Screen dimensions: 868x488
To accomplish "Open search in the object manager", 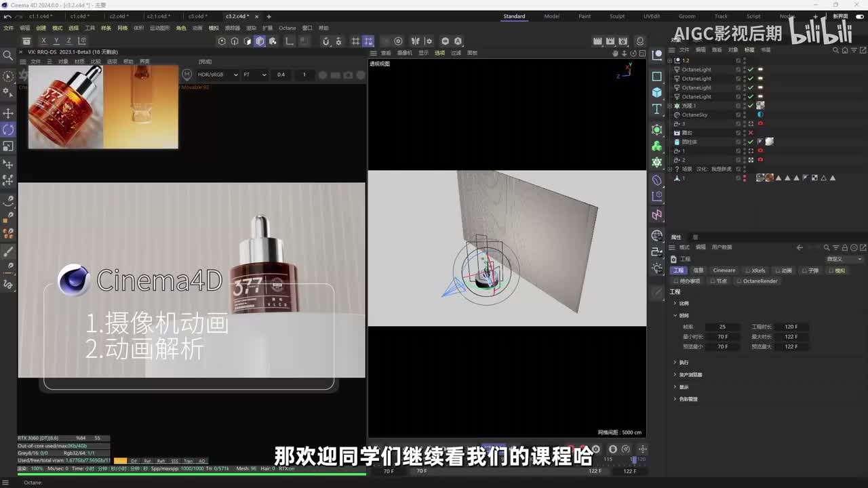I will click(835, 49).
